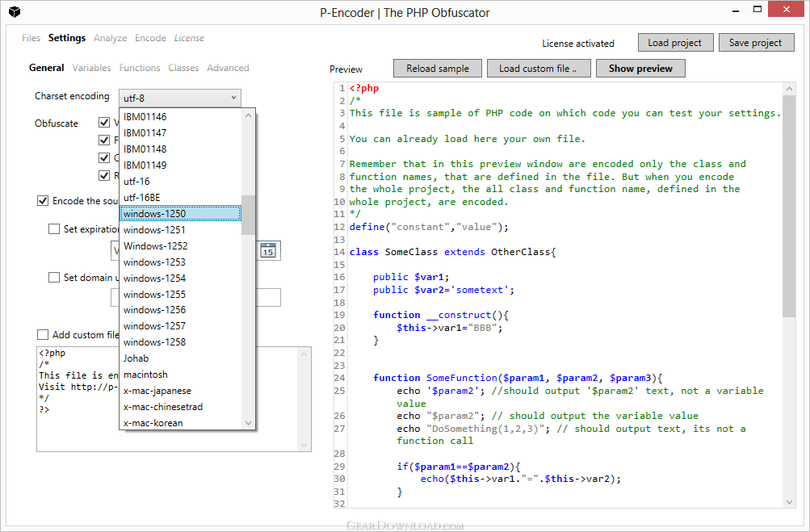Select IBM01148 encoding option

(180, 149)
